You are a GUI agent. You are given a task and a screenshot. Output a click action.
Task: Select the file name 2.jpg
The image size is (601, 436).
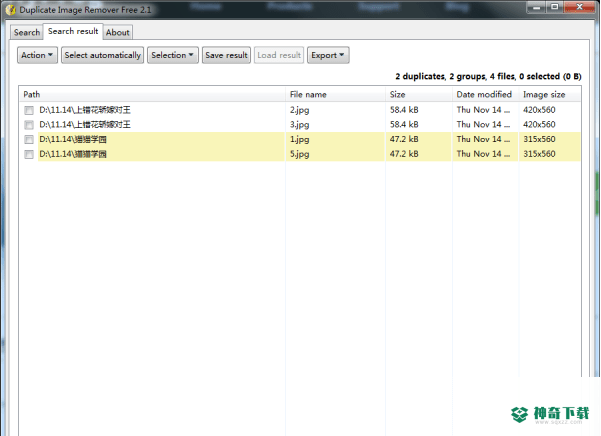tap(299, 110)
